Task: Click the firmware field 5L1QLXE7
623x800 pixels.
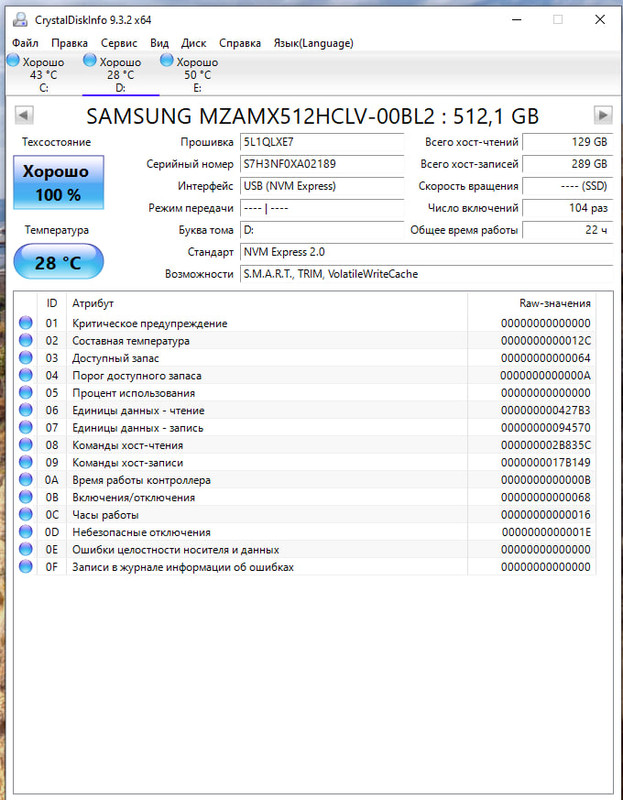Action: click(x=322, y=142)
